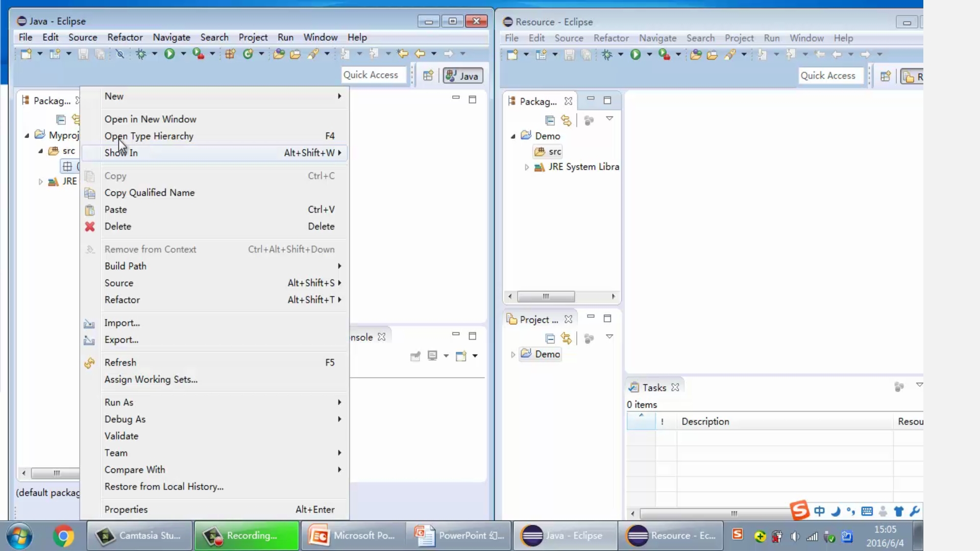Close the Console view tab
980x551 pixels.
(381, 337)
